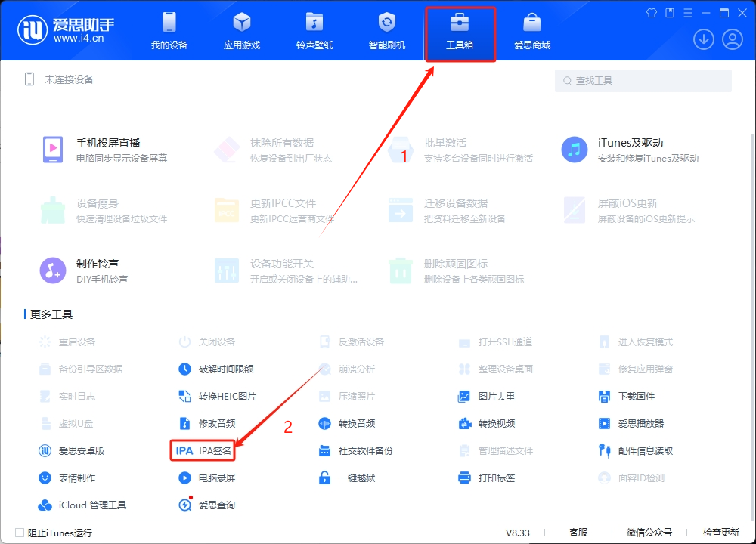756x544 pixels.
Task: Click the 微信公众号 link
Action: pos(649,533)
